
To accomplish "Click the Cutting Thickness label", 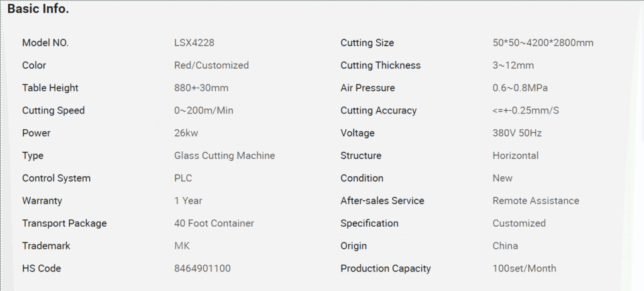I will (380, 66).
